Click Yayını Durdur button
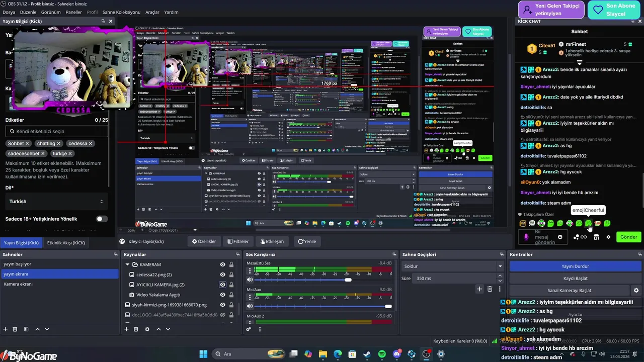 click(575, 266)
